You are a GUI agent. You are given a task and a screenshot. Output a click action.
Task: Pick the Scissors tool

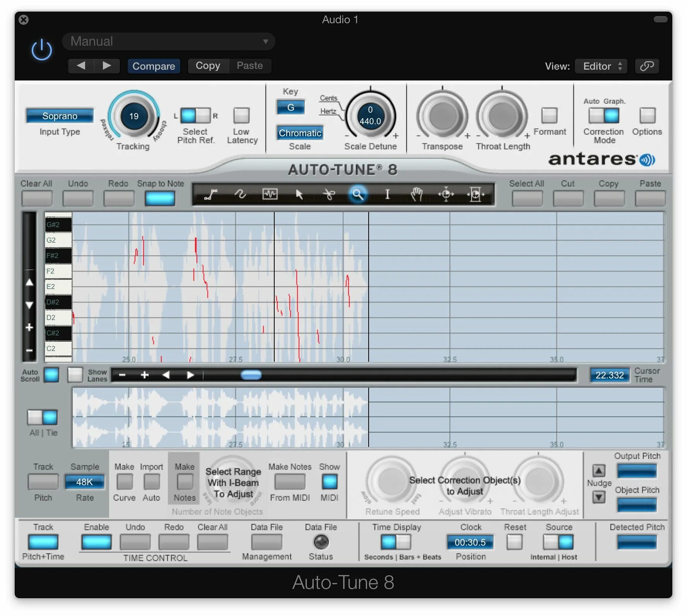[329, 194]
